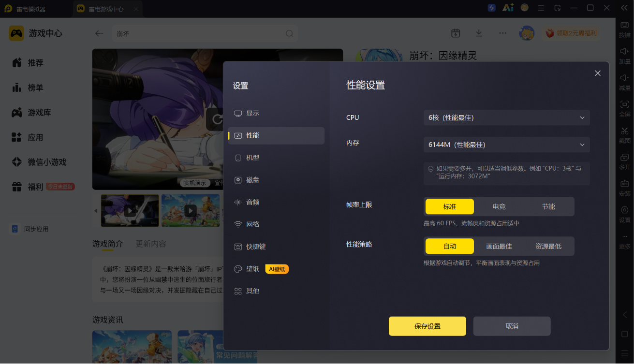Screen dimensions: 634x364
Task: Open 快捷键 settings section
Action: tap(276, 247)
